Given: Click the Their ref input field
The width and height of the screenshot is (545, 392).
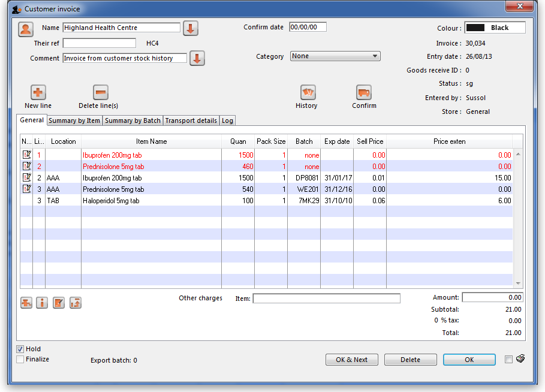Looking at the screenshot, I should (x=100, y=43).
